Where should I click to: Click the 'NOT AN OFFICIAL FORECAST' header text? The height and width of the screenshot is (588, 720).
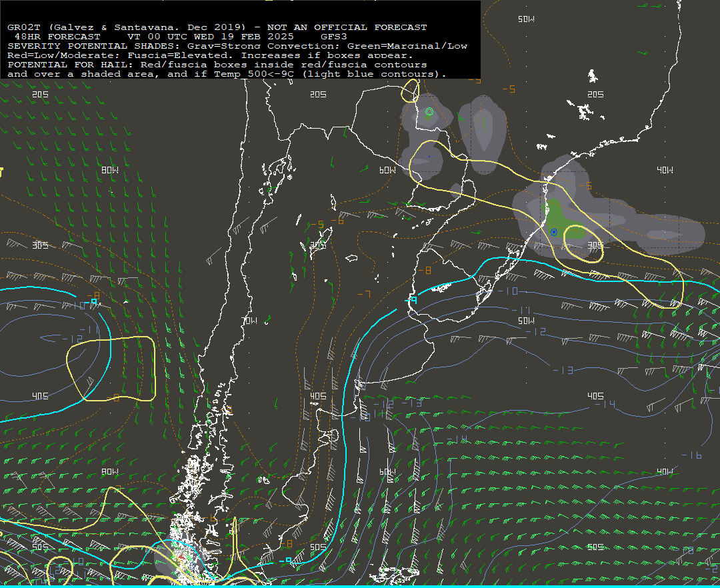click(347, 27)
